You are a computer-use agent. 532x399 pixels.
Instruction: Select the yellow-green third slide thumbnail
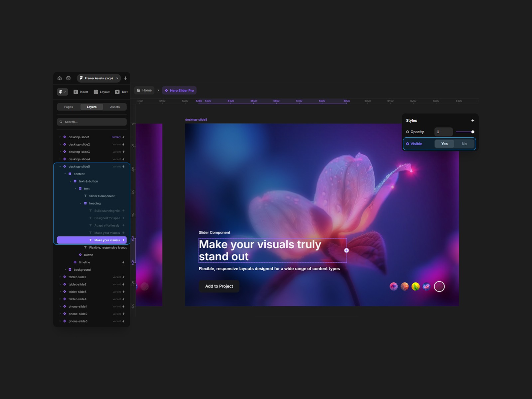[x=416, y=286]
